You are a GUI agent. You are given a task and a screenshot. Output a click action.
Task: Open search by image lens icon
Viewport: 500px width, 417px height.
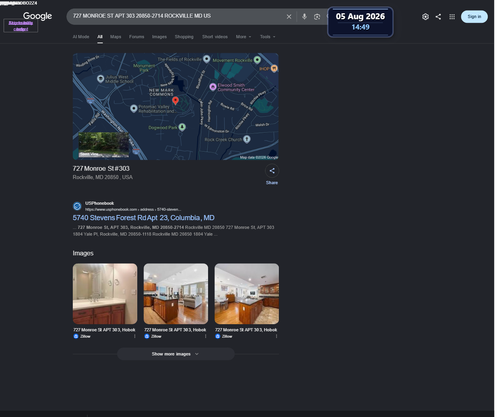[317, 17]
